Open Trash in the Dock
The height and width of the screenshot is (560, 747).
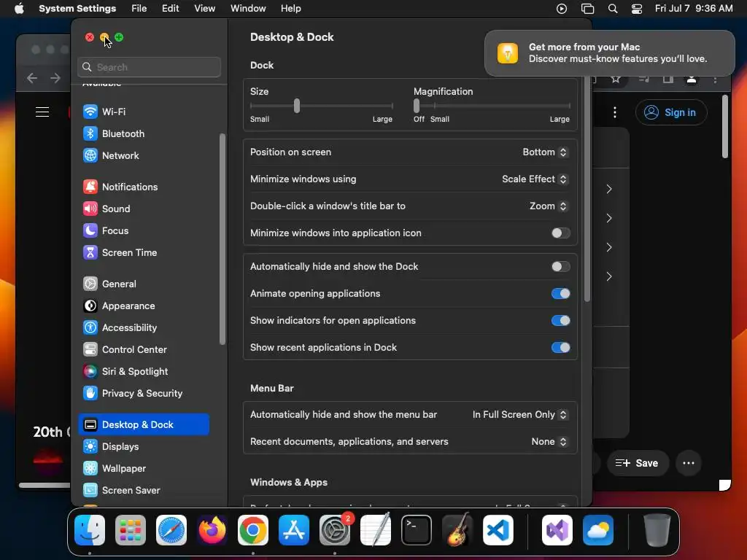click(657, 530)
